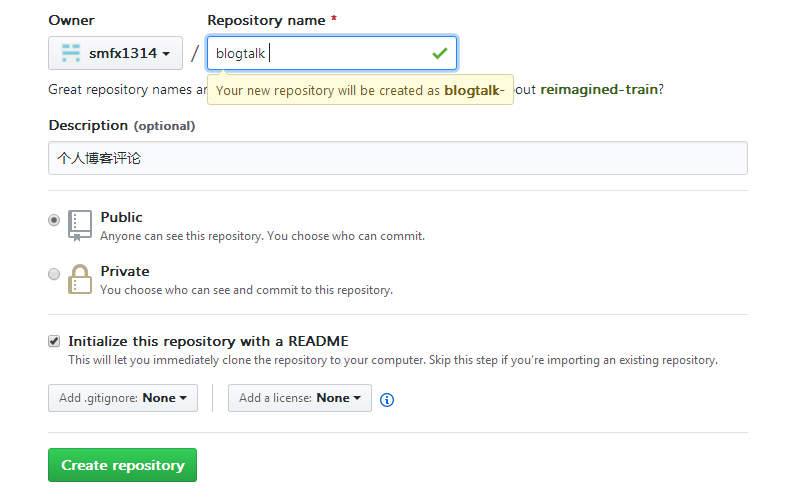Click the reimagined-train name suggestion

point(599,89)
